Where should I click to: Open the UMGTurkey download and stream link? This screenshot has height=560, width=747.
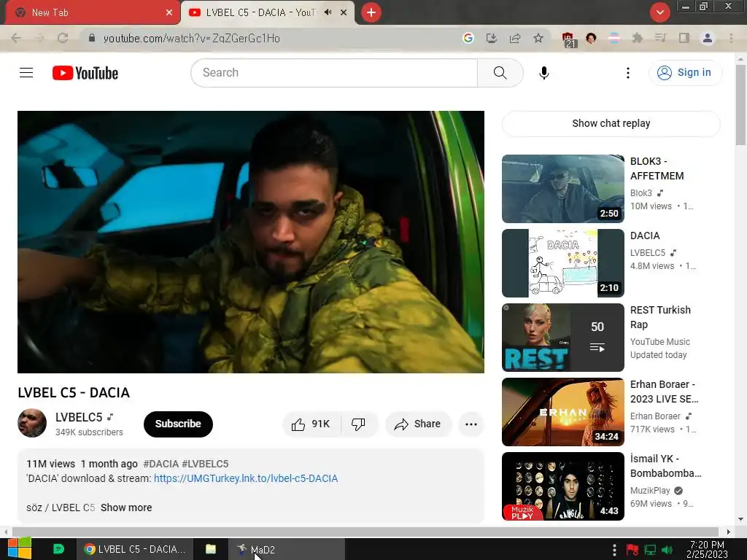[246, 478]
